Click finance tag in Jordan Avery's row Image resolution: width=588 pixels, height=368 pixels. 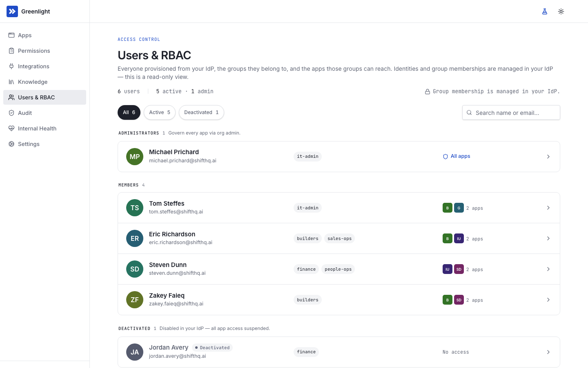[x=306, y=352]
